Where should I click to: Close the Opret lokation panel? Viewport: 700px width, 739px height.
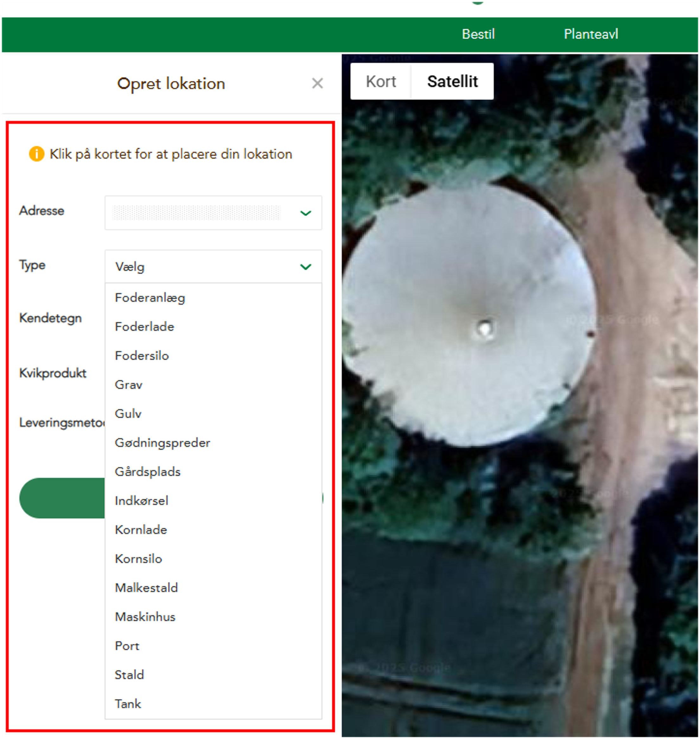coord(317,83)
